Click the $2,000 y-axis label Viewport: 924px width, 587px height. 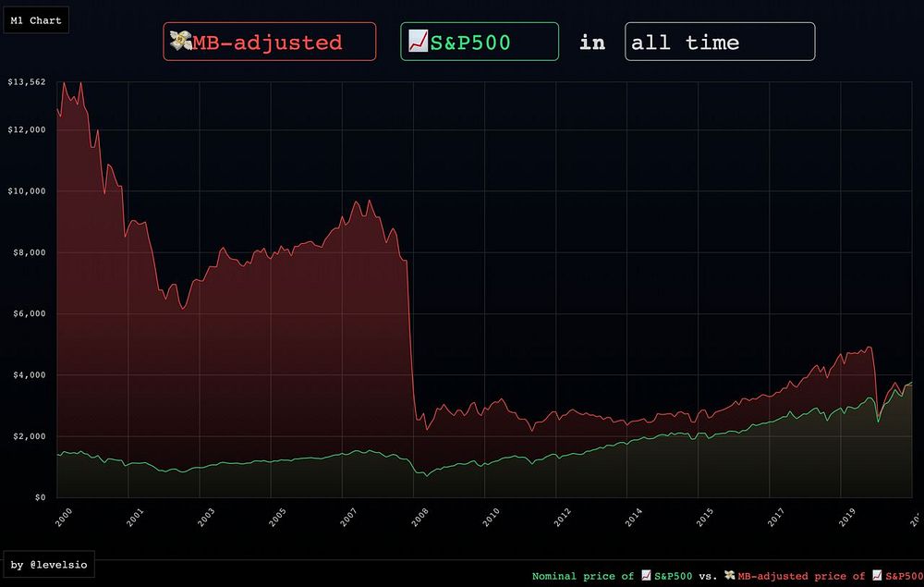tap(29, 436)
